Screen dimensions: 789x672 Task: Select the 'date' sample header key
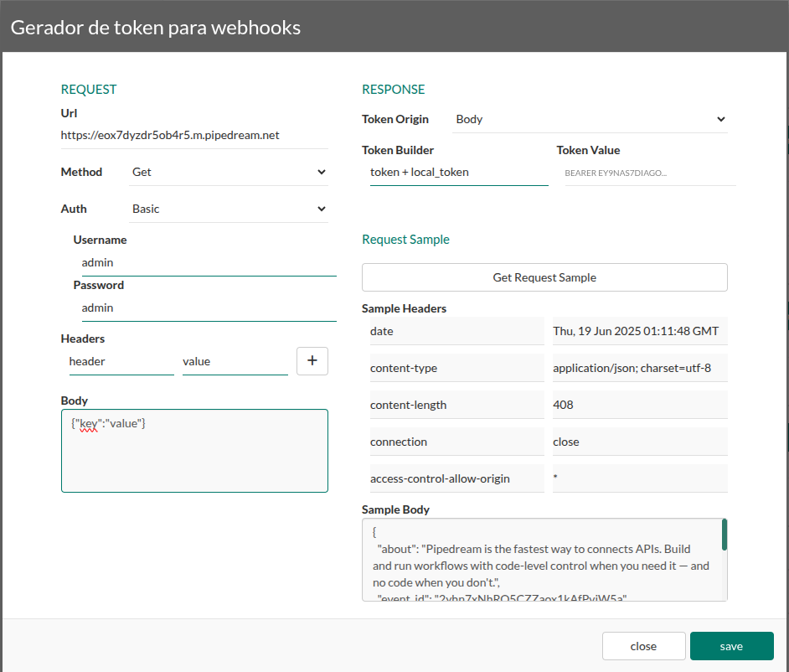click(x=456, y=331)
